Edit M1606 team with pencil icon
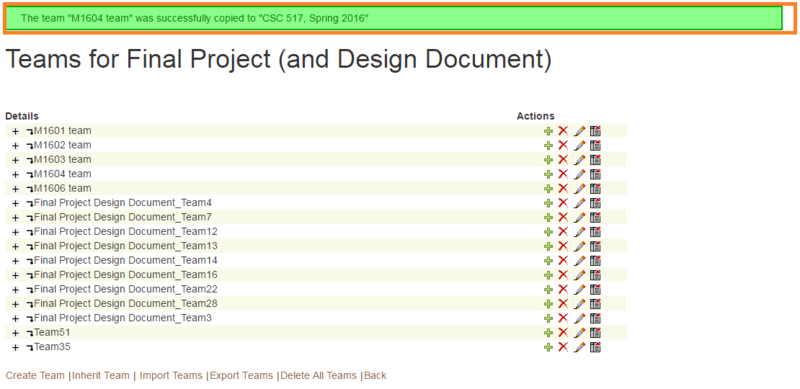800x389 pixels. [x=580, y=188]
